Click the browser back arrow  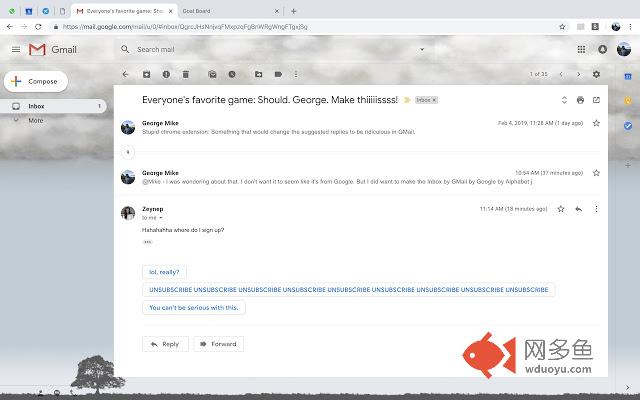coord(10,27)
